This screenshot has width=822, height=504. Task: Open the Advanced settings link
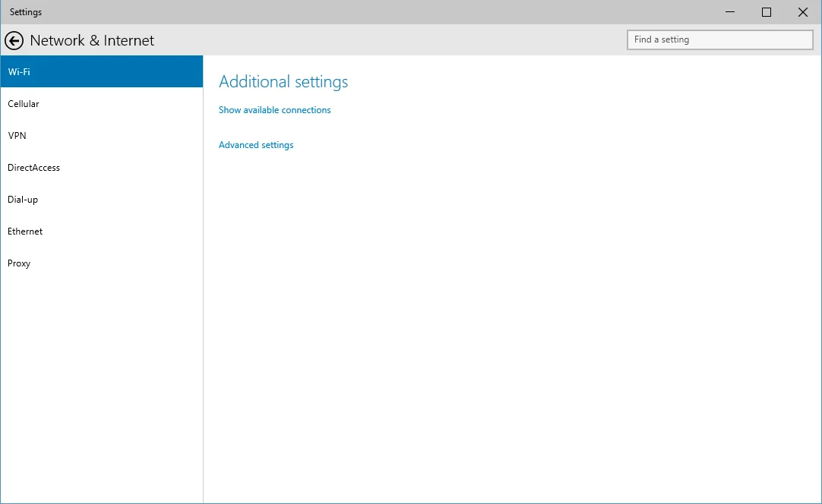pos(256,145)
